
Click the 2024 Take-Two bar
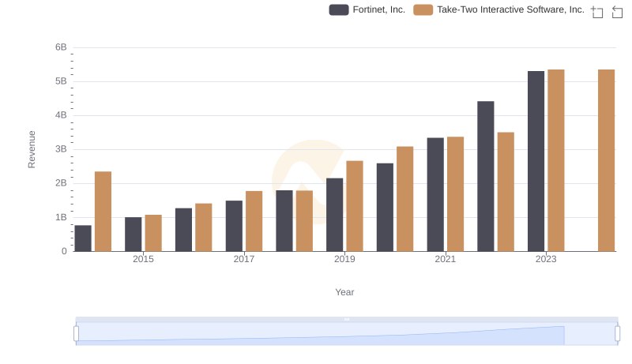tap(607, 160)
